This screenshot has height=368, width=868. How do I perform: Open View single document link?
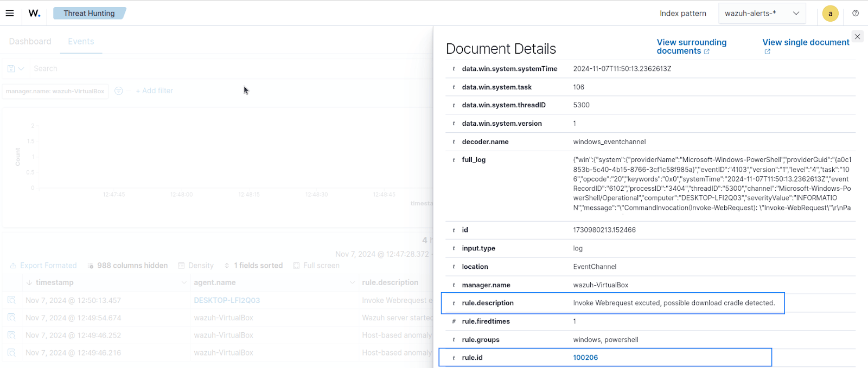point(806,42)
